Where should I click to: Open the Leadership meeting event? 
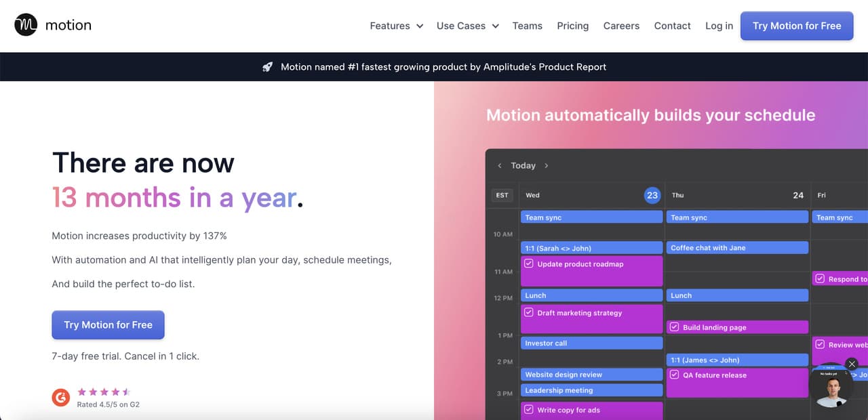click(x=592, y=390)
